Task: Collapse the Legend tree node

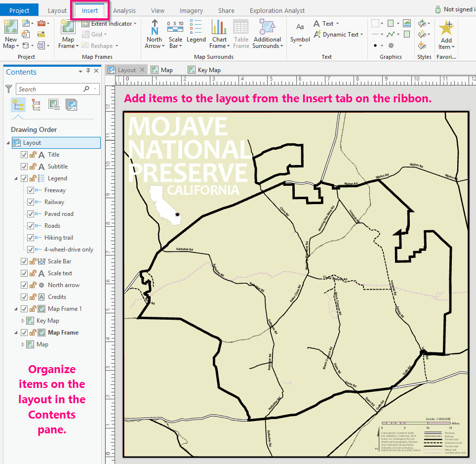Action: [16, 179]
